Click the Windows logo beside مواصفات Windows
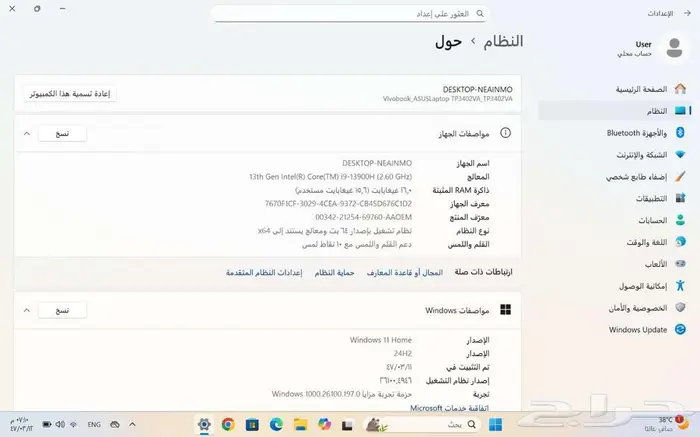 505,310
